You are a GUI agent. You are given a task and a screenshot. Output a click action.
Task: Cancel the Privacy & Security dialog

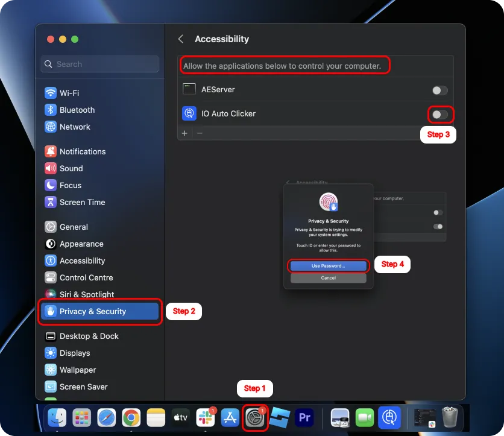[328, 278]
